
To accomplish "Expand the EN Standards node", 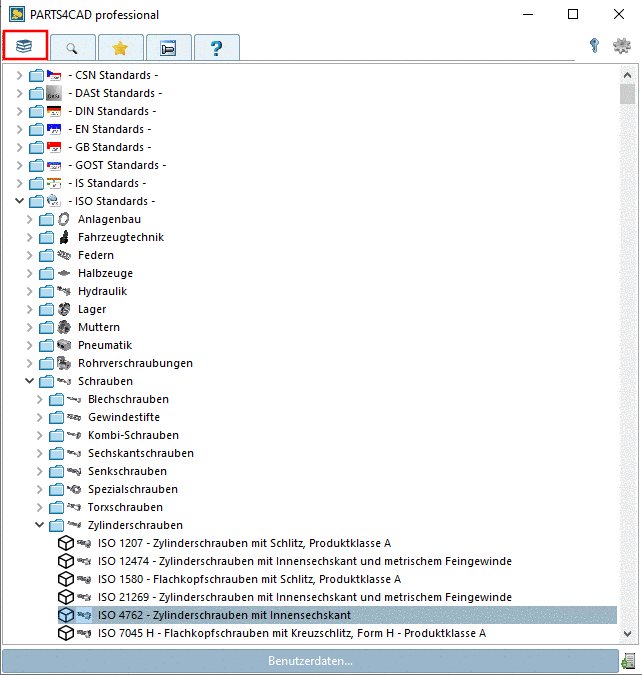I will click(19, 129).
